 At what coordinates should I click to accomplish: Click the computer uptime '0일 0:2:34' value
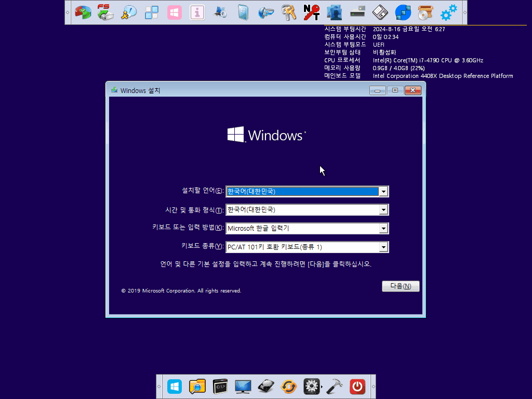pos(386,37)
